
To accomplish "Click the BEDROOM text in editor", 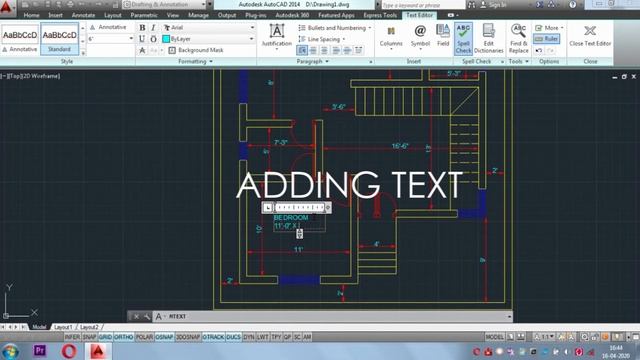I will coord(291,218).
